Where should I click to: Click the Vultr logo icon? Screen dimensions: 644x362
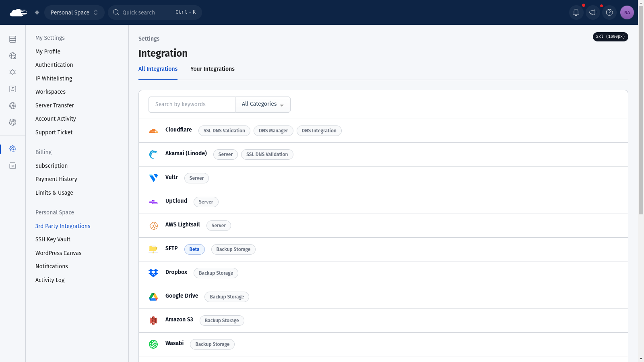tap(153, 178)
